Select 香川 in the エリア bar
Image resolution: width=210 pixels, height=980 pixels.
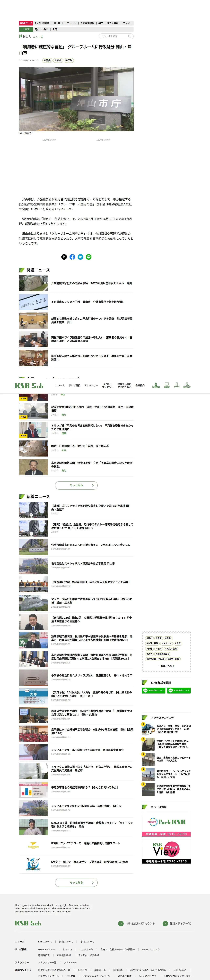click(46, 29)
